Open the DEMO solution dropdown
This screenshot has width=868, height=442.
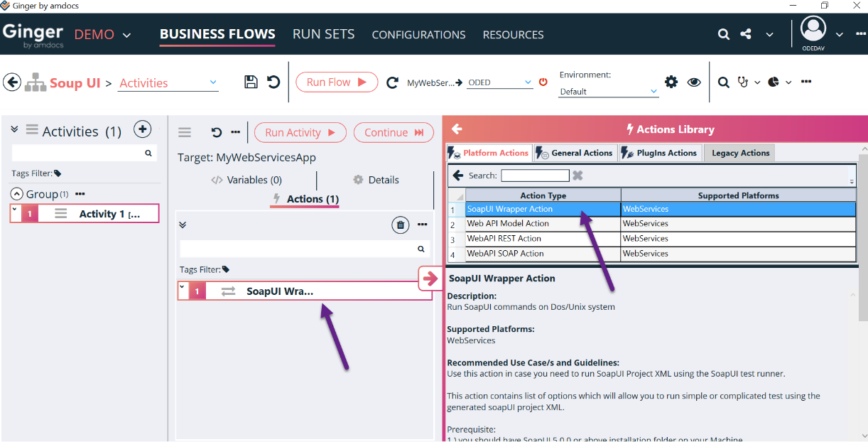(126, 34)
